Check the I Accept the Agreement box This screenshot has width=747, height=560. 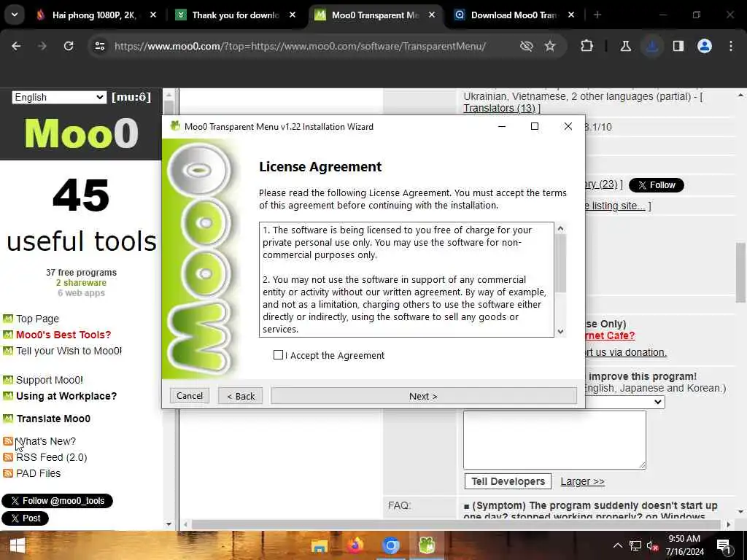pyautogui.click(x=278, y=355)
